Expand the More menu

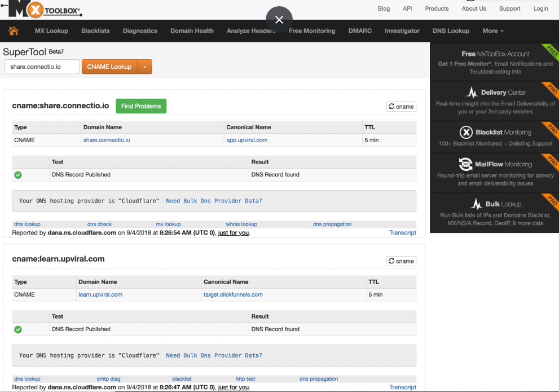493,31
